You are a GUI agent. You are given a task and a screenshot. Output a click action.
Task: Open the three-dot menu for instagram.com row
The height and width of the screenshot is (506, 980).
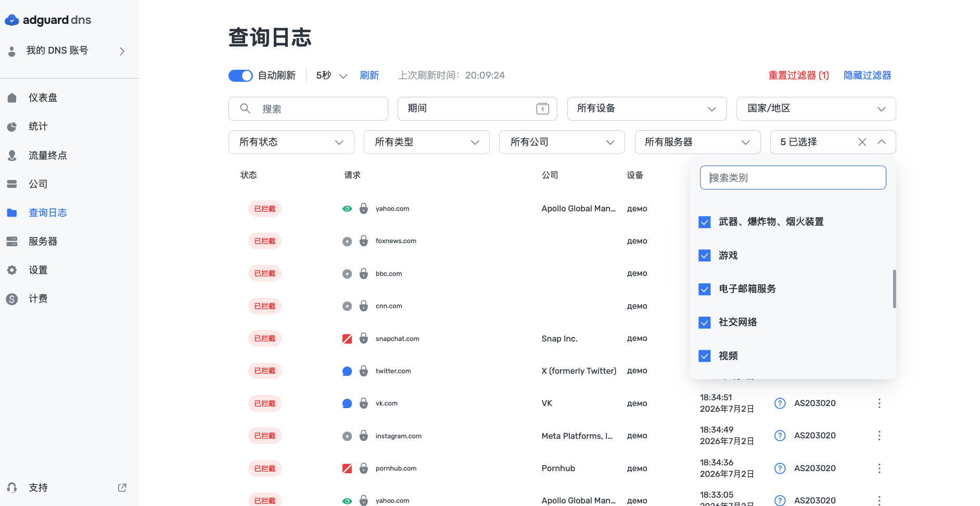click(879, 436)
